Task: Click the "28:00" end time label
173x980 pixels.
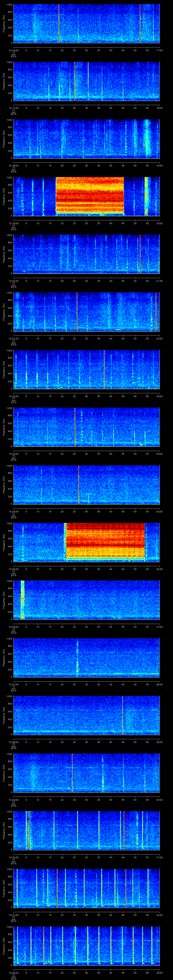Action: 159,684
